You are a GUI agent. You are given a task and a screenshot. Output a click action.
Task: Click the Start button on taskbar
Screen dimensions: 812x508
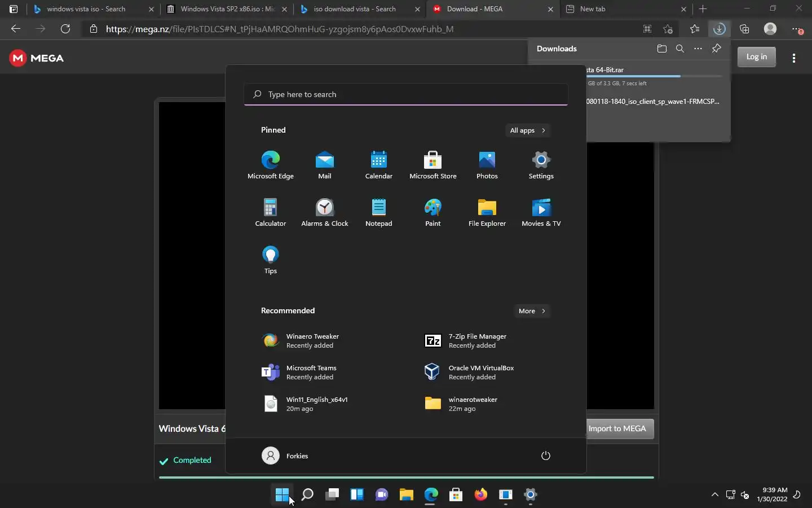click(x=282, y=495)
